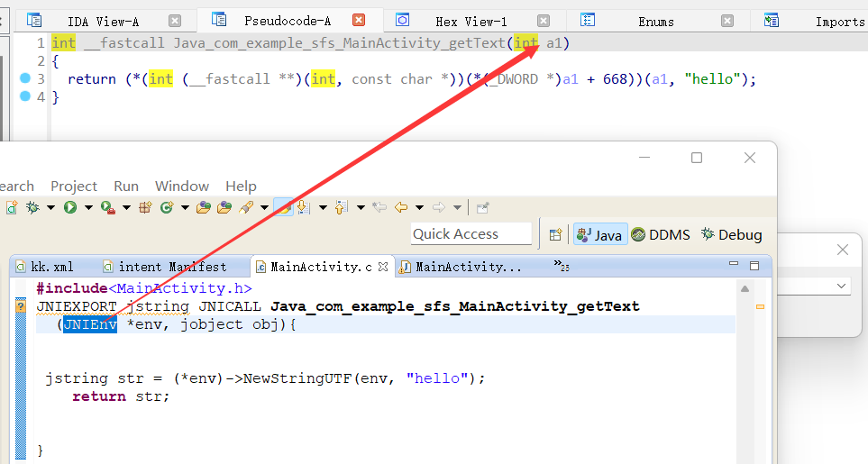Viewport: 868px width, 464px height.
Task: Click the Hex View-1 tab icon
Action: (x=402, y=21)
